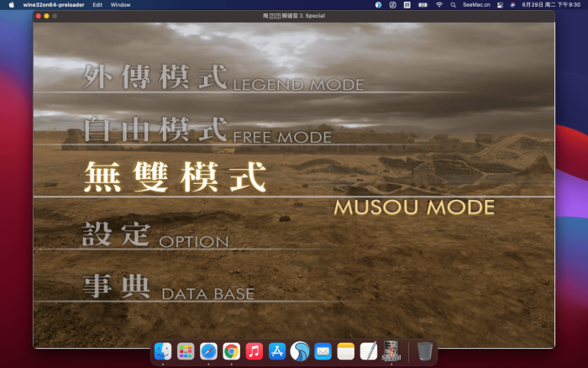Viewport: 588px width, 368px height.
Task: Start 無雙模式 MUSOU MODE
Action: [175, 177]
